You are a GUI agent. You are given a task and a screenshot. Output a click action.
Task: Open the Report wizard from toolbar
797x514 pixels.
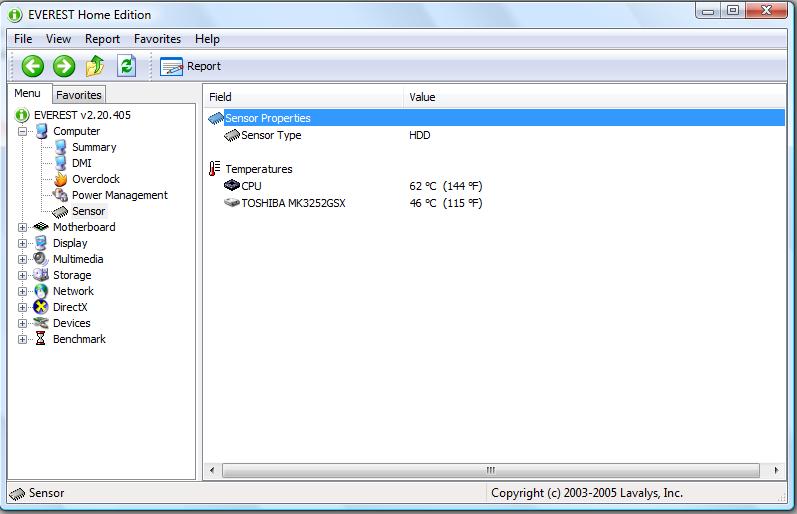tap(190, 66)
